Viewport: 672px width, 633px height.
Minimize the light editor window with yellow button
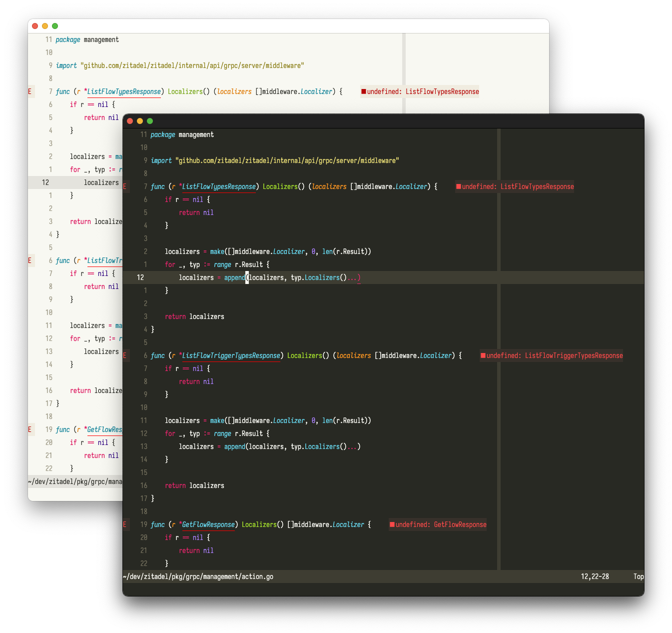(x=45, y=26)
